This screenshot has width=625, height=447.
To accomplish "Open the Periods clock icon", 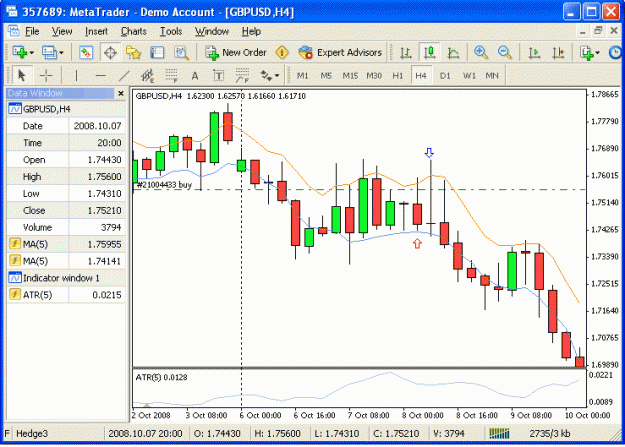I will 615,52.
